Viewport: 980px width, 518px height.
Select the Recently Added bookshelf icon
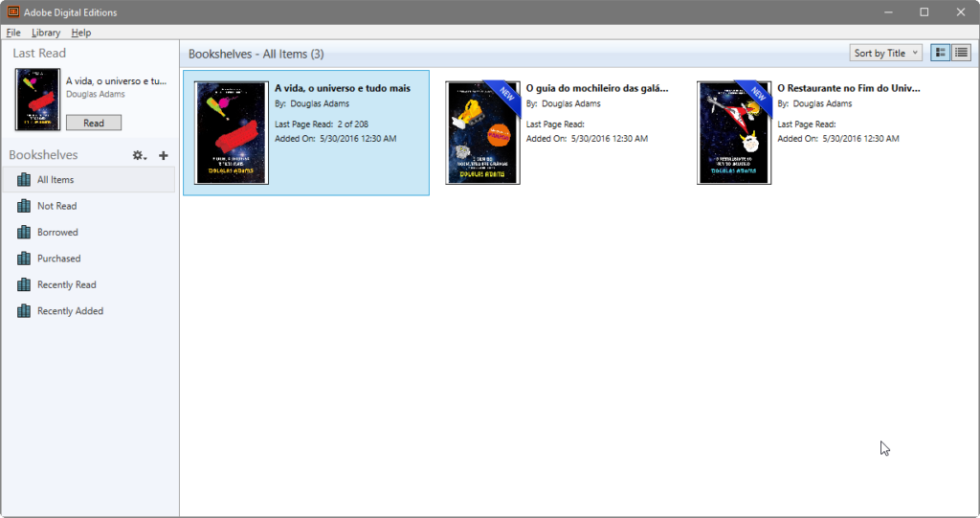pyautogui.click(x=24, y=311)
